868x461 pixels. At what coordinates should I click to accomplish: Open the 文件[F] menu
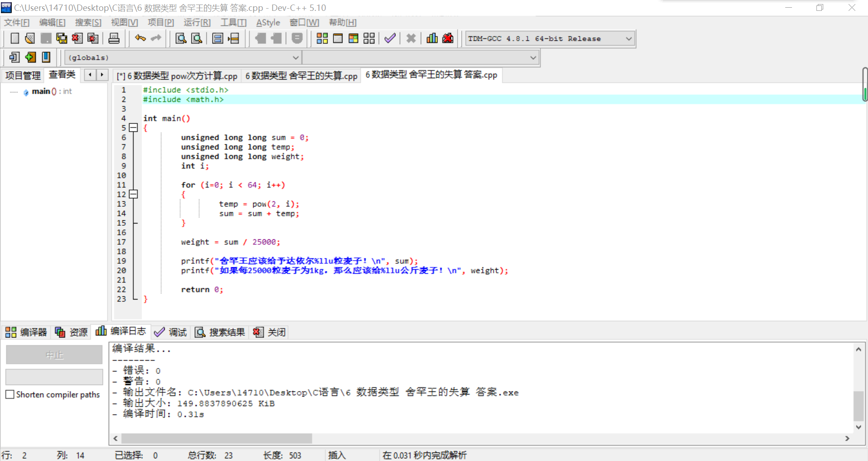coord(17,23)
